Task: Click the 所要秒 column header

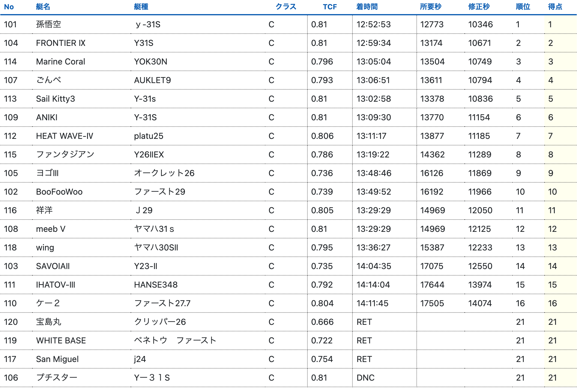Action: 430,7
